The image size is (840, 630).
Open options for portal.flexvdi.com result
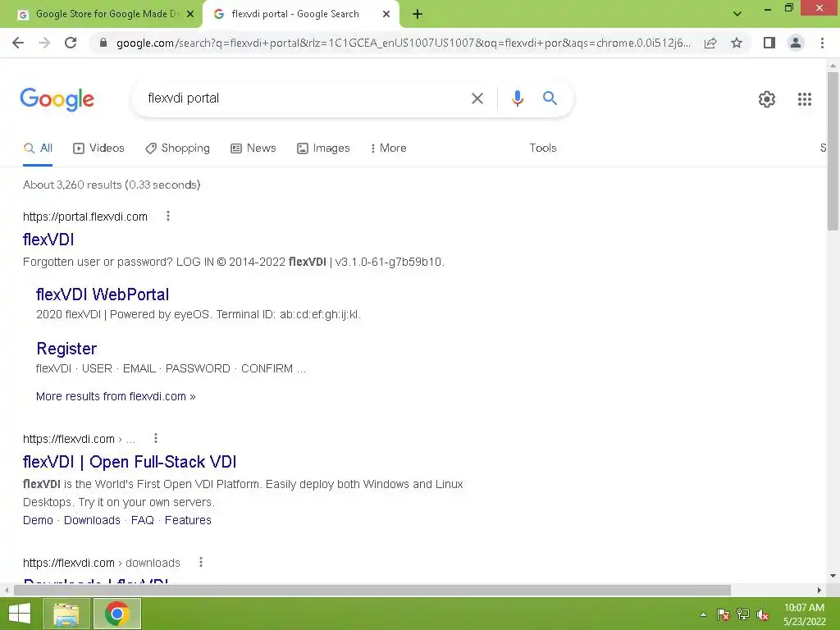click(168, 216)
